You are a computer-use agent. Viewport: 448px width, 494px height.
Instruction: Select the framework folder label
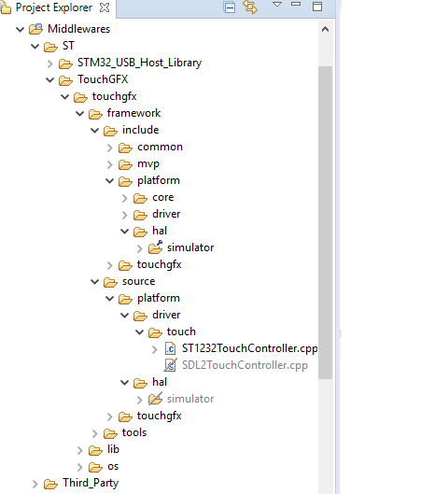pos(133,113)
